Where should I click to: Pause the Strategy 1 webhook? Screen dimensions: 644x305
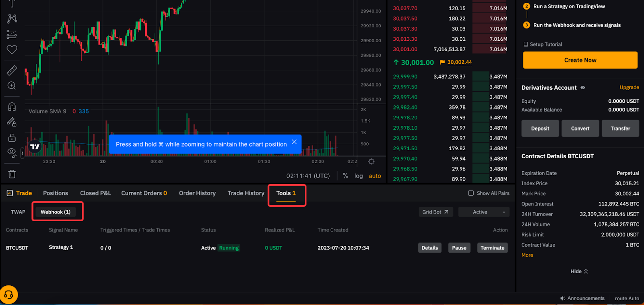pos(459,248)
